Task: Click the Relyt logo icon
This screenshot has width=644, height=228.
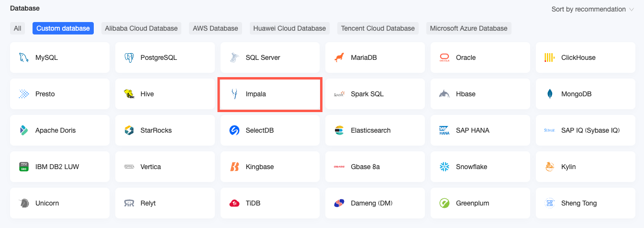Action: click(x=129, y=203)
